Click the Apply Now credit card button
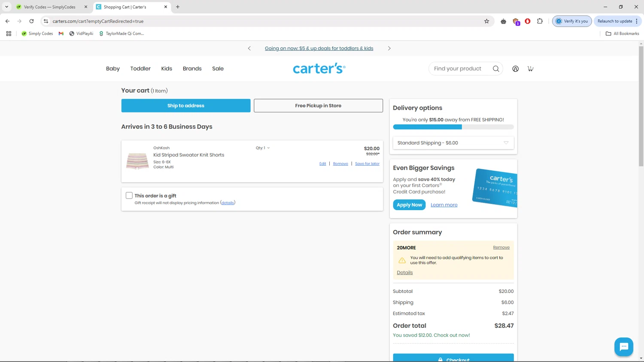Image resolution: width=644 pixels, height=362 pixels. coord(409,205)
